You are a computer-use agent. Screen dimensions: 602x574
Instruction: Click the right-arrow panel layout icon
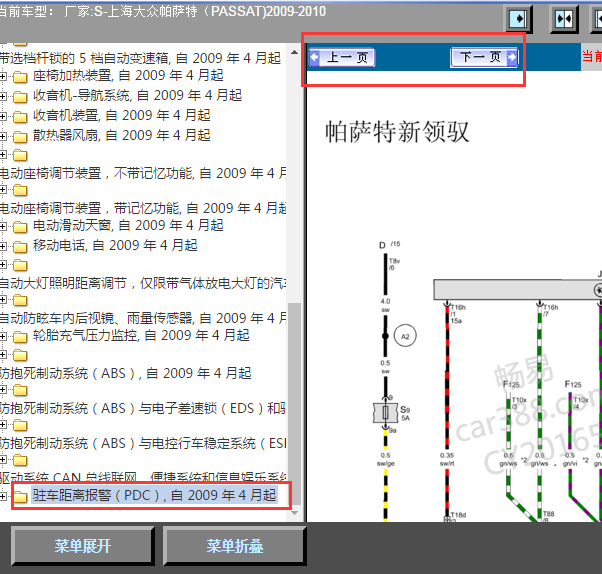tap(518, 18)
